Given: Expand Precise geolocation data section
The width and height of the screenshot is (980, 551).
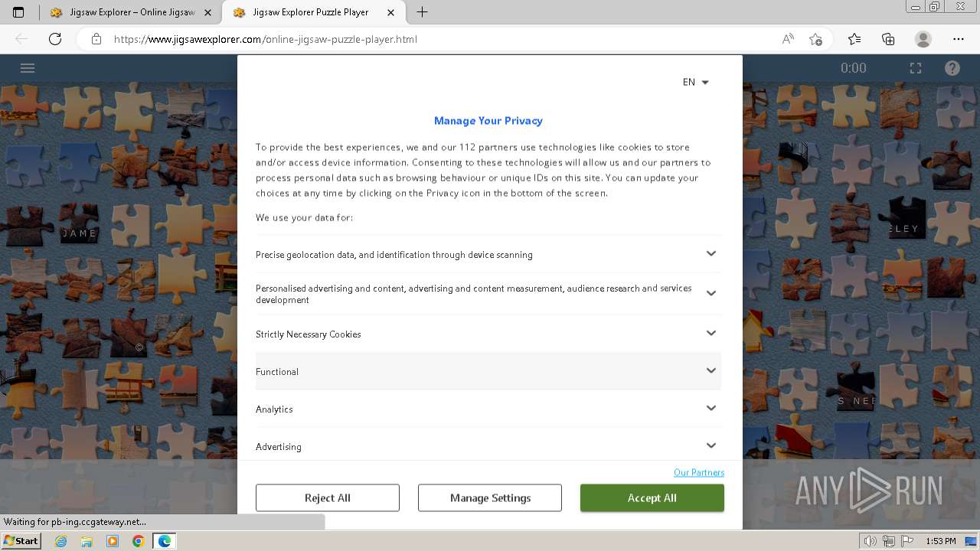Looking at the screenshot, I should click(488, 254).
